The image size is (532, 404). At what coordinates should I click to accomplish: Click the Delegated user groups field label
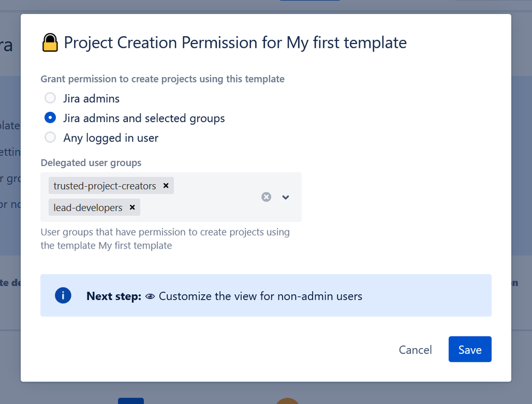(91, 163)
